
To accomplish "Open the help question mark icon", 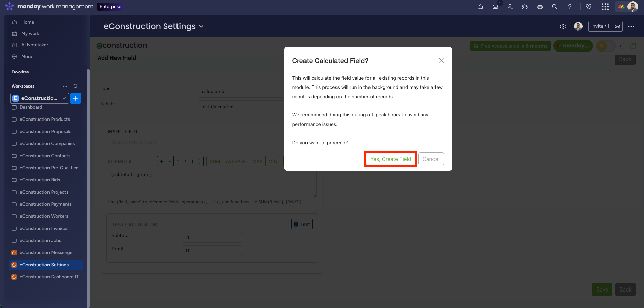I will tap(570, 7).
